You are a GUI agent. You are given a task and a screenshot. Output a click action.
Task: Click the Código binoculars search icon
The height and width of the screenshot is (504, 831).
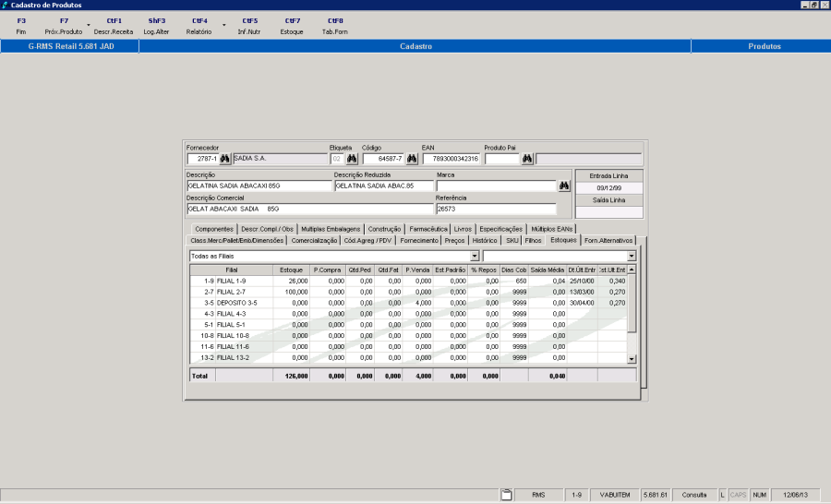tap(412, 159)
